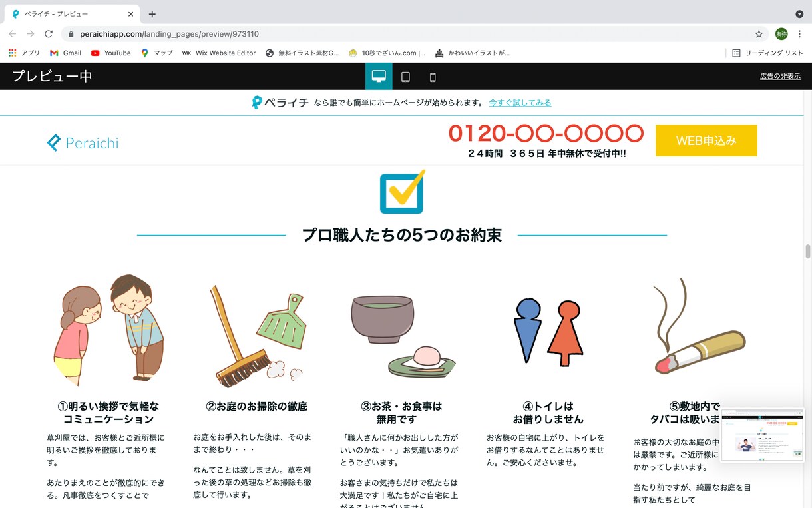The width and height of the screenshot is (812, 508).
Task: Open the floating screenshot thumbnail preview
Action: [x=763, y=435]
